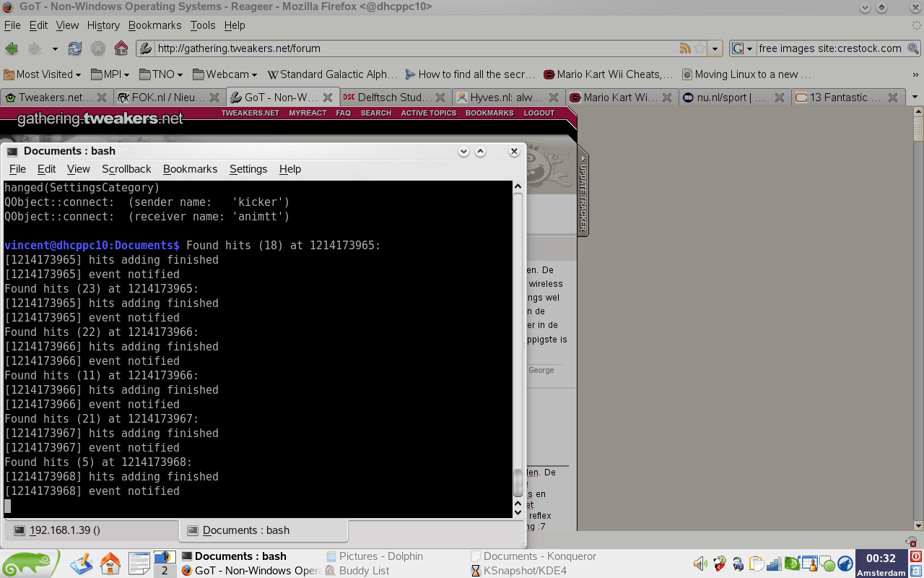Close the Tweakers.net tab
The width and height of the screenshot is (924, 578).
click(102, 98)
